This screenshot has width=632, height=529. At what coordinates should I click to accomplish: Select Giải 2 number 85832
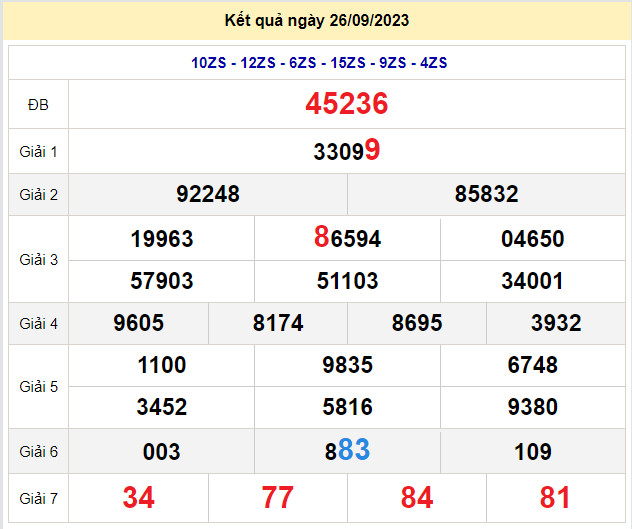coord(486,194)
